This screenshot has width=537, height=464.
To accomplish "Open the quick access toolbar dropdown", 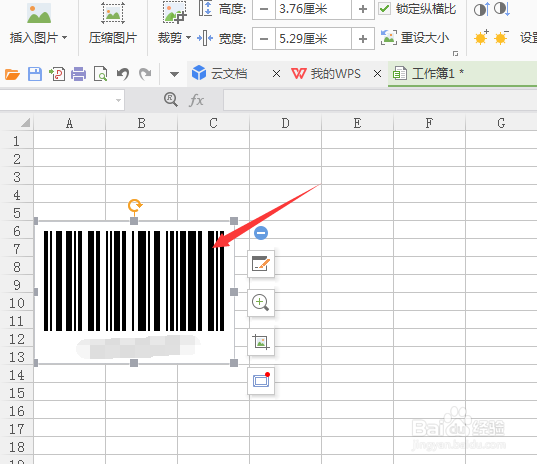I will click(174, 74).
